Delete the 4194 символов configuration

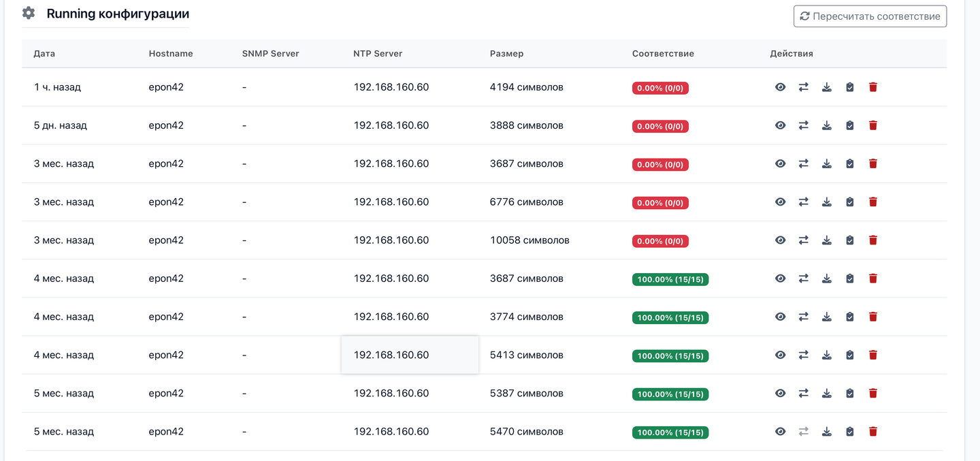tap(873, 87)
